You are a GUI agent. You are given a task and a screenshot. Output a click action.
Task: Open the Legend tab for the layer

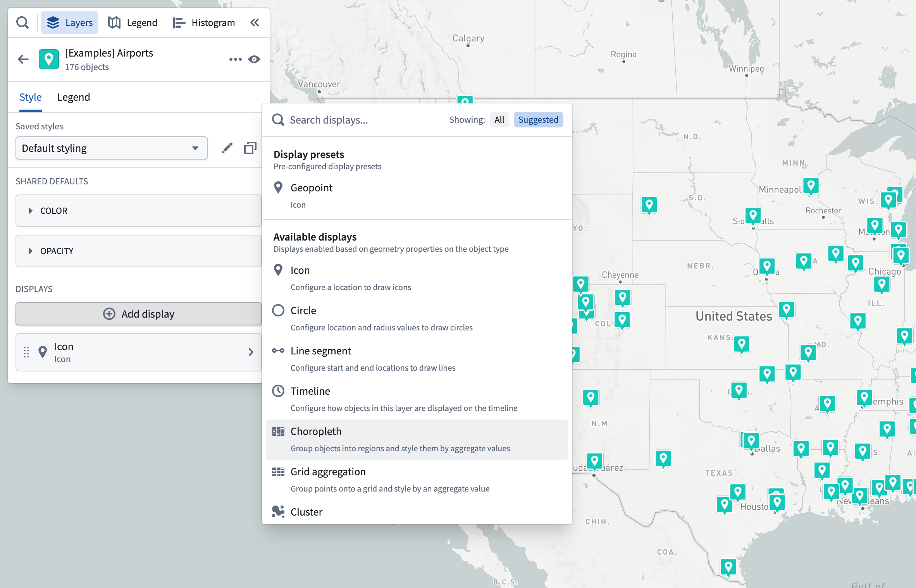click(74, 97)
